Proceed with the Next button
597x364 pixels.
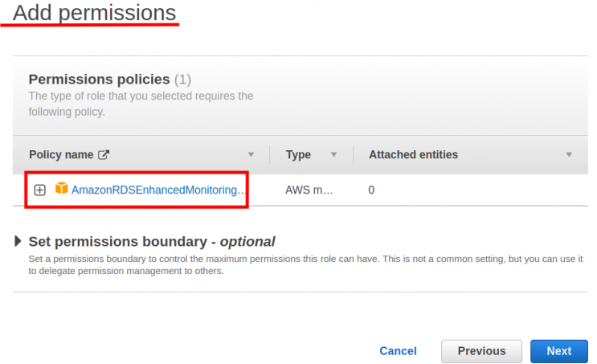(558, 351)
